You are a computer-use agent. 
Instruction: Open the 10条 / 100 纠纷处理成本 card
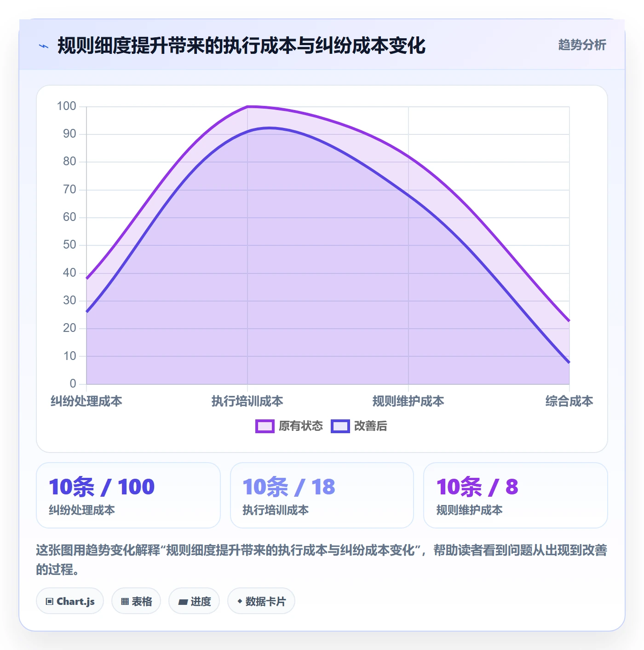(128, 495)
